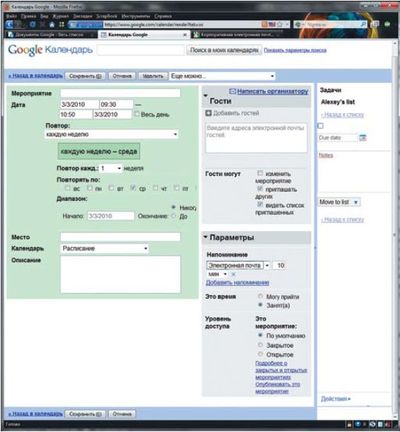This screenshot has width=400, height=432.
Task: Toggle guests can приглашать других
Action: pyautogui.click(x=260, y=189)
